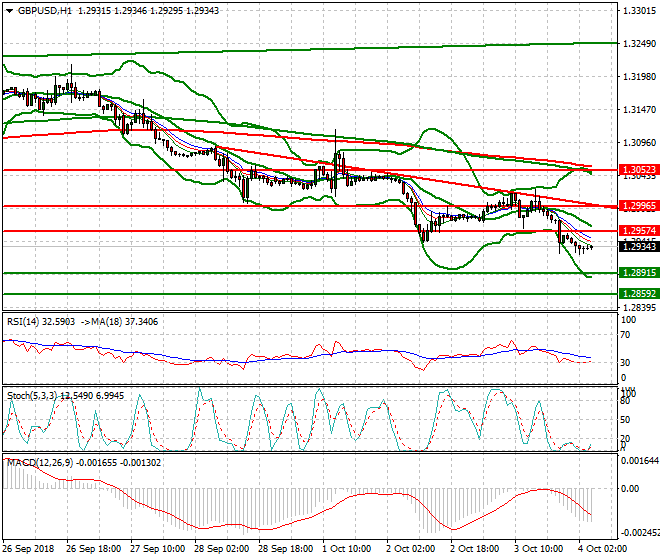The height and width of the screenshot is (560, 660).
Task: Click the red 1.29574 price level label
Action: [x=639, y=231]
